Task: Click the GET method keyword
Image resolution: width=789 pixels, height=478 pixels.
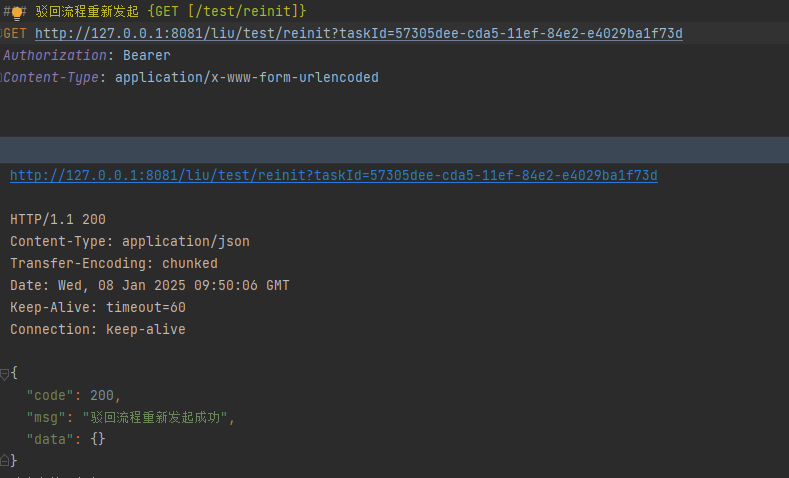Action: pos(16,34)
